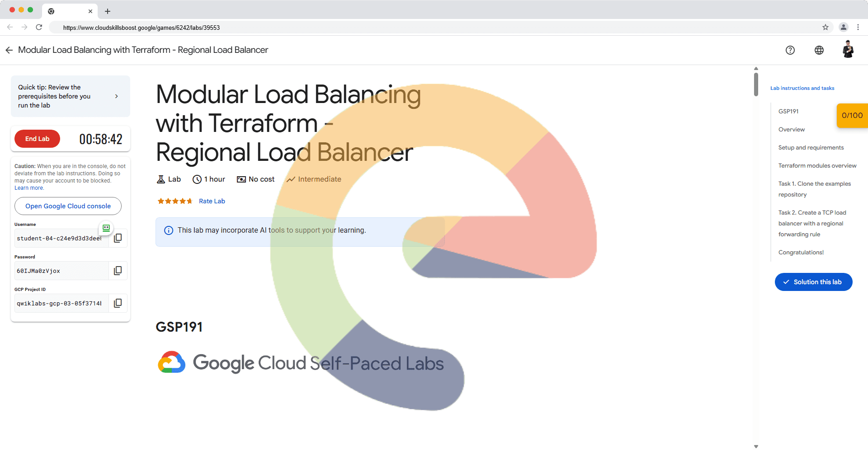The width and height of the screenshot is (868, 450).
Task: Click the Learn more link
Action: pyautogui.click(x=29, y=188)
